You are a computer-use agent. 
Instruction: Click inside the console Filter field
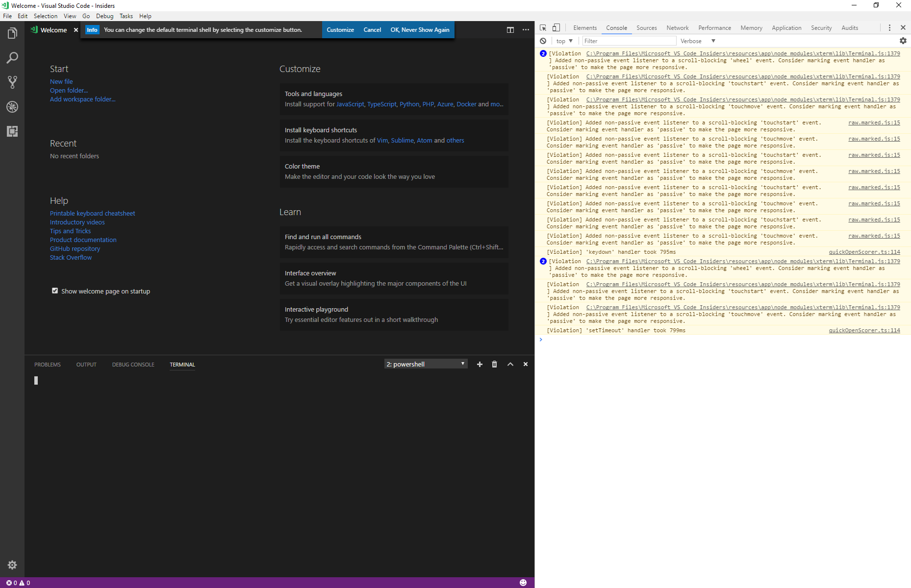[x=629, y=41]
